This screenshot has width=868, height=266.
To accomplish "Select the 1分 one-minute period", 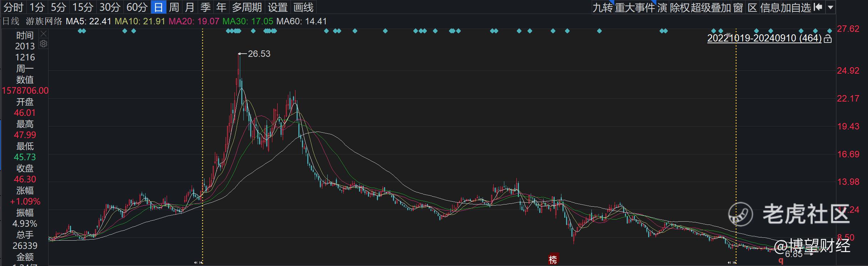I will coord(37,7).
